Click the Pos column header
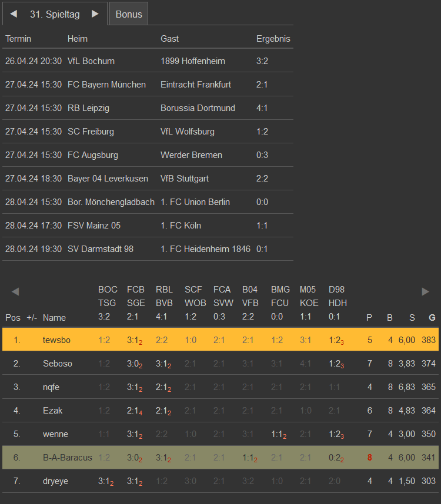The image size is (441, 504). pyautogui.click(x=13, y=318)
